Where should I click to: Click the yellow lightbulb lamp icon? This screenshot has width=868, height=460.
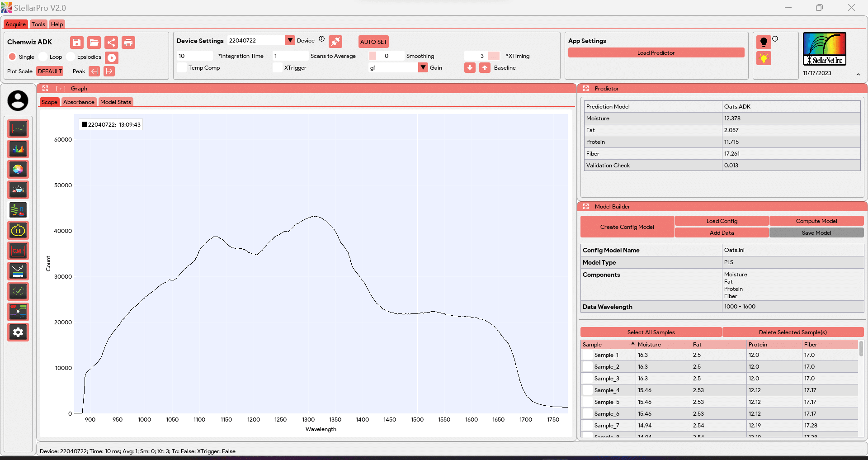click(764, 58)
